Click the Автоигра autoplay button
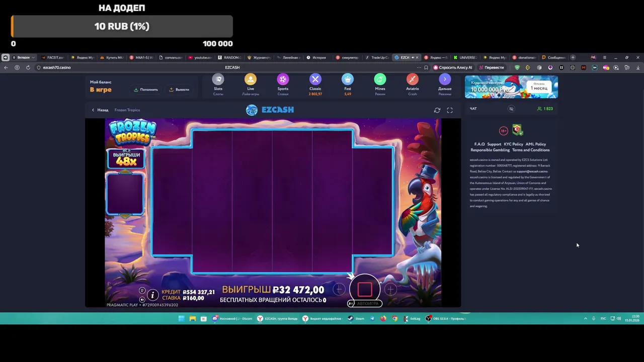This screenshot has height=362, width=644. pyautogui.click(x=365, y=304)
